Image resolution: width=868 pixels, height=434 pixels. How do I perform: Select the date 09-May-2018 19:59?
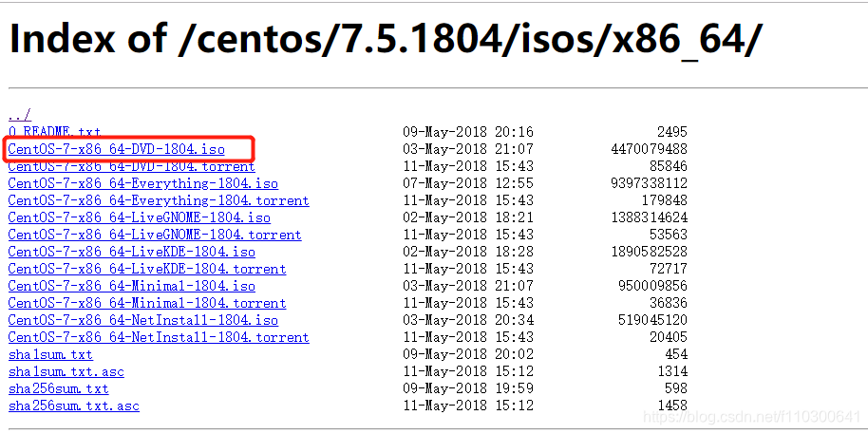[x=468, y=388]
